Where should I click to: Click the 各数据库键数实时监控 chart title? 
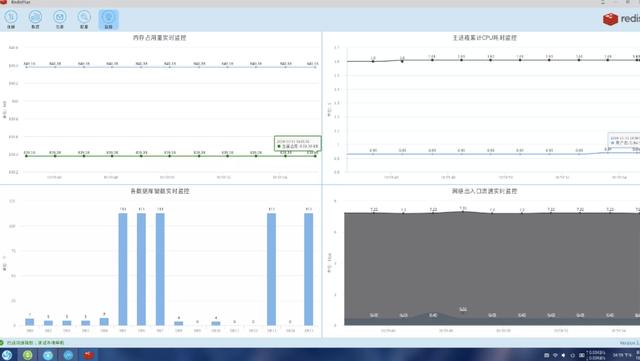[160, 191]
